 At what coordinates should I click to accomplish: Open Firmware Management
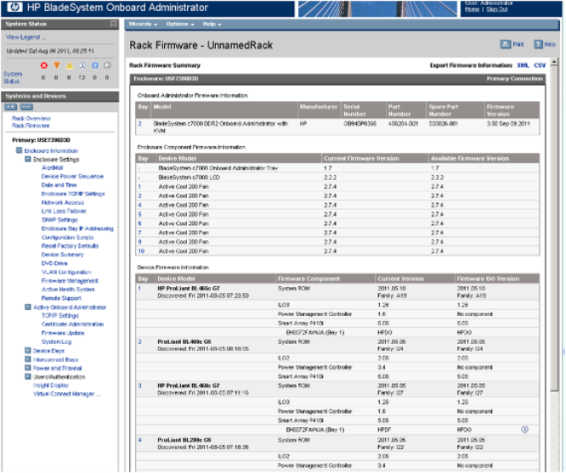point(70,281)
